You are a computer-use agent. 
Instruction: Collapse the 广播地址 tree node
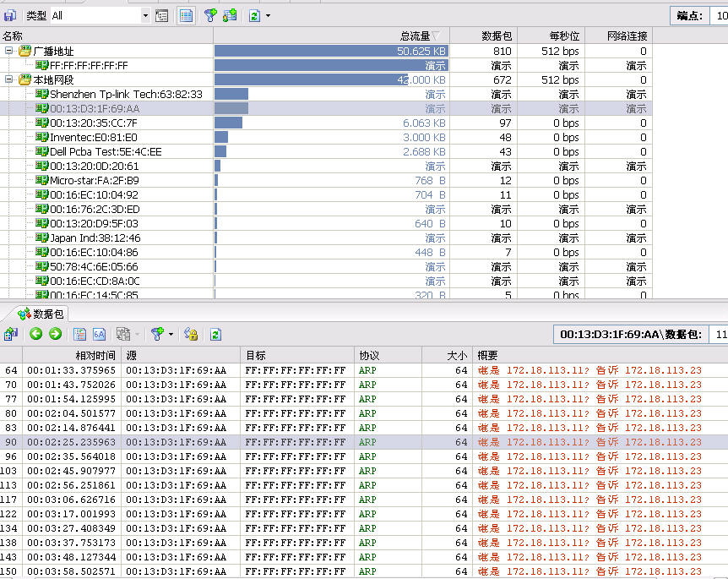[9, 51]
